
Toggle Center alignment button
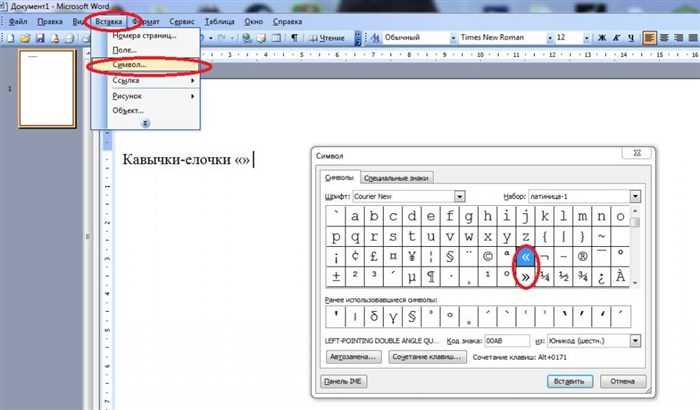(x=664, y=38)
